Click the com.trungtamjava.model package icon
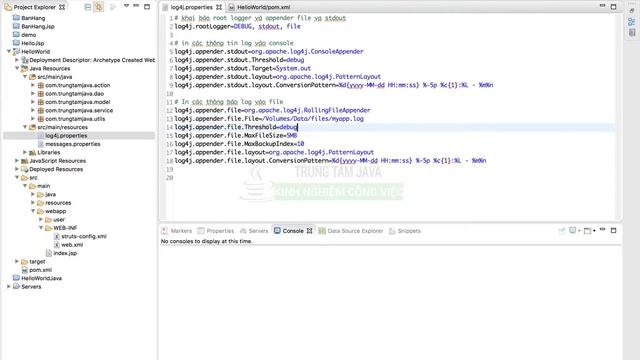This screenshot has width=640, height=360. click(40, 102)
